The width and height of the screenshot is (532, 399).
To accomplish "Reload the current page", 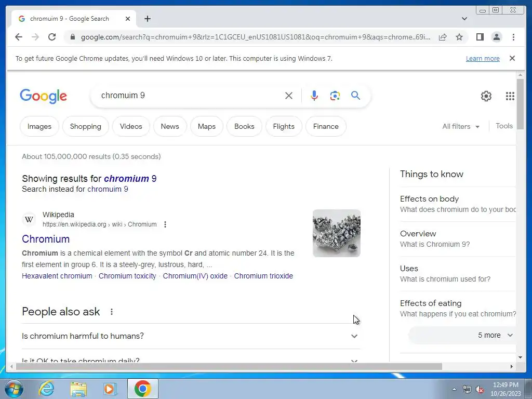I will pos(52,37).
